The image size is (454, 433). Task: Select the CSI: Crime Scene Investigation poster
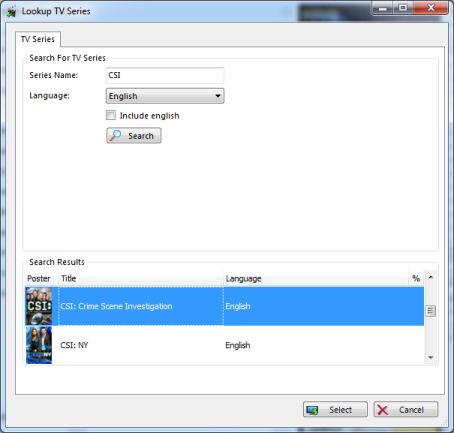[39, 306]
